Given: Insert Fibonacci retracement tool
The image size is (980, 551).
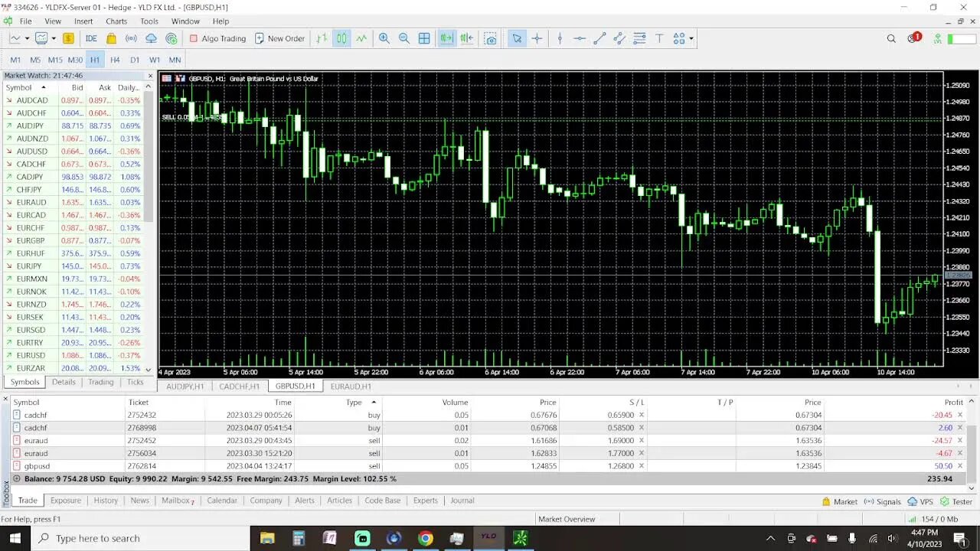Looking at the screenshot, I should click(x=639, y=38).
